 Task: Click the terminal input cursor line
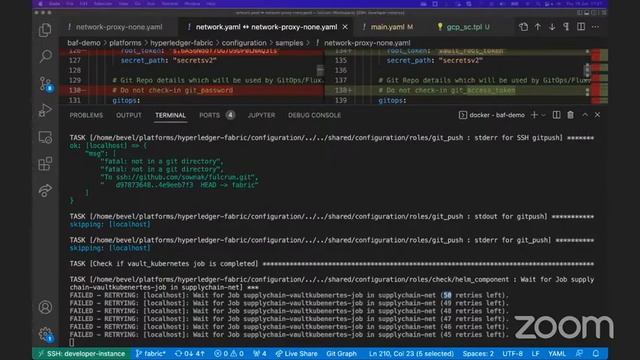pyautogui.click(x=72, y=342)
